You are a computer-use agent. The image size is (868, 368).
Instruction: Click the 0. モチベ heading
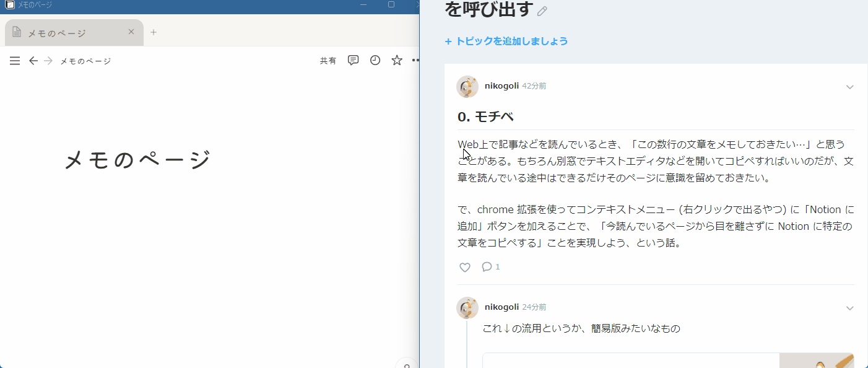pos(485,116)
